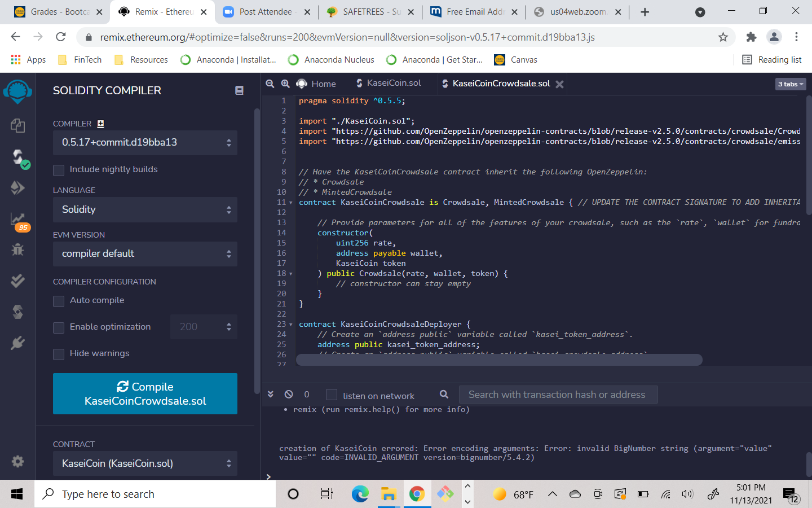This screenshot has height=508, width=812.
Task: Click the transaction hash search field
Action: 558,394
